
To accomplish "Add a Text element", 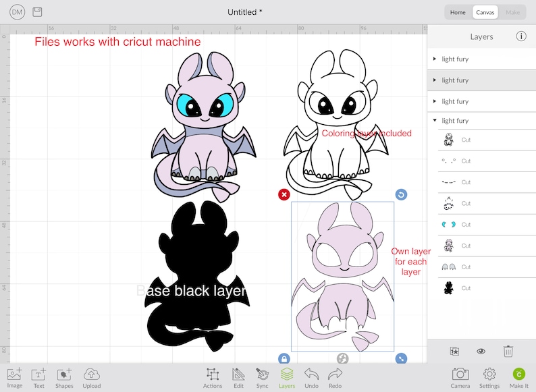I will (38, 378).
